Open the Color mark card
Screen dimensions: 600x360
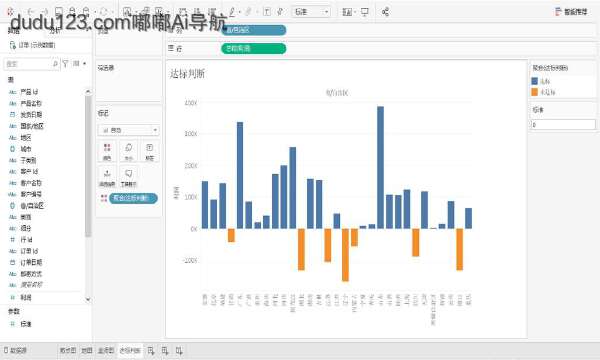[107, 151]
